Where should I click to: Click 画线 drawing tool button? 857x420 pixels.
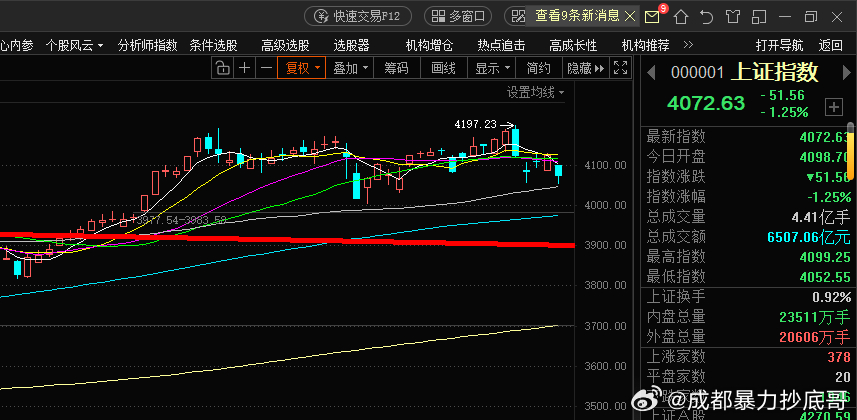pos(443,68)
